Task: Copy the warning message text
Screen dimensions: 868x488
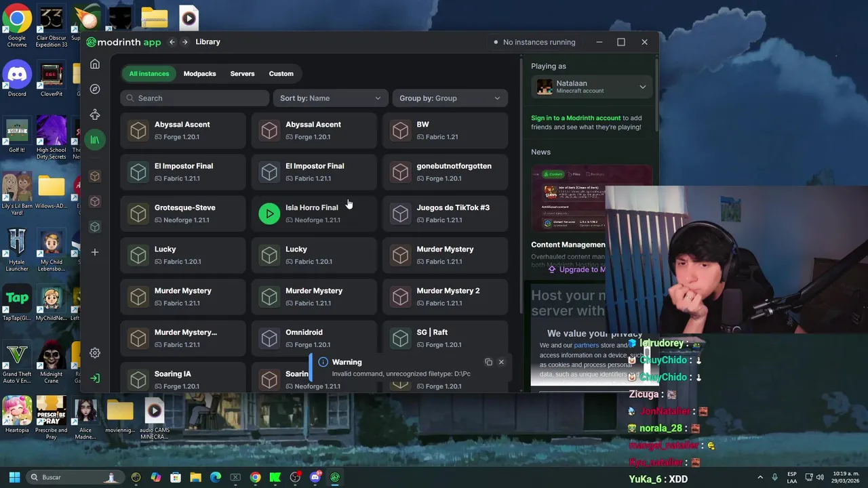Action: [488, 362]
